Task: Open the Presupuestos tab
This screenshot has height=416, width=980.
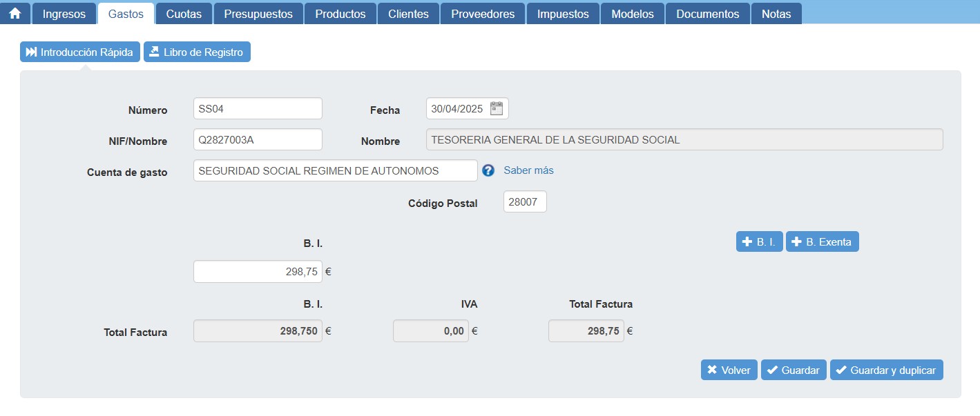Action: (x=258, y=14)
